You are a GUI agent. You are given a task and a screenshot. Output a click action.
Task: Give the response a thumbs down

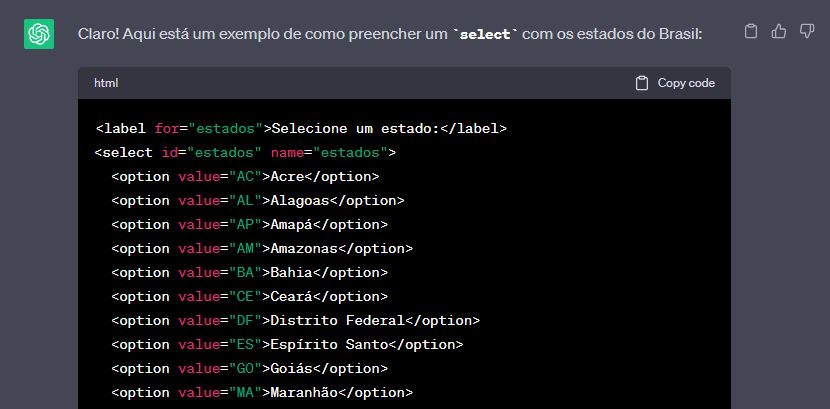(x=807, y=33)
